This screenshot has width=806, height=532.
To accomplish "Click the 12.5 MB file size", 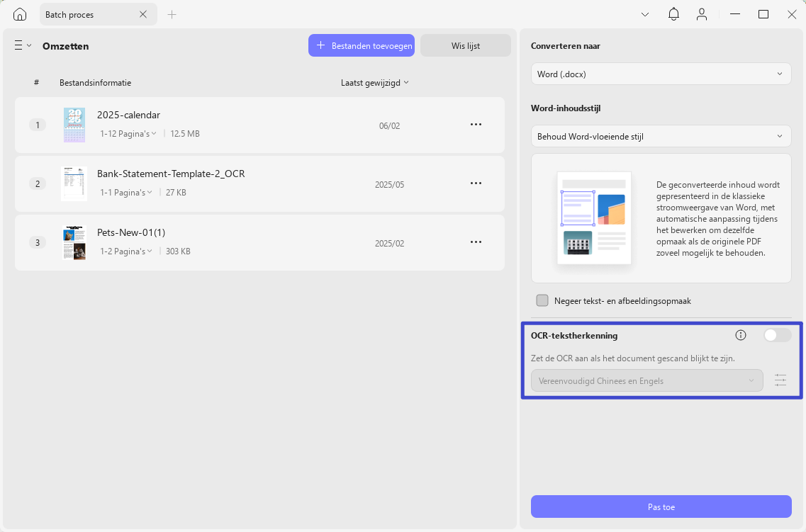I will [184, 133].
